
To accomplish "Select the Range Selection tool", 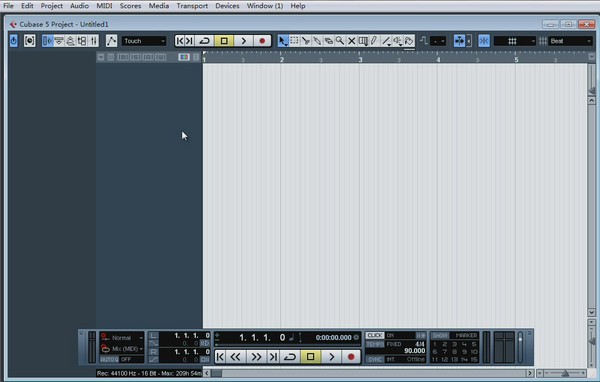I will coord(294,41).
